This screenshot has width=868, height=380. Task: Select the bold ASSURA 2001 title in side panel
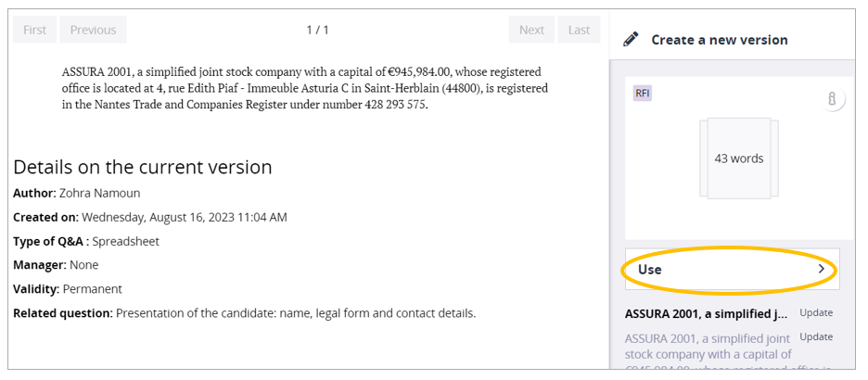tap(707, 313)
